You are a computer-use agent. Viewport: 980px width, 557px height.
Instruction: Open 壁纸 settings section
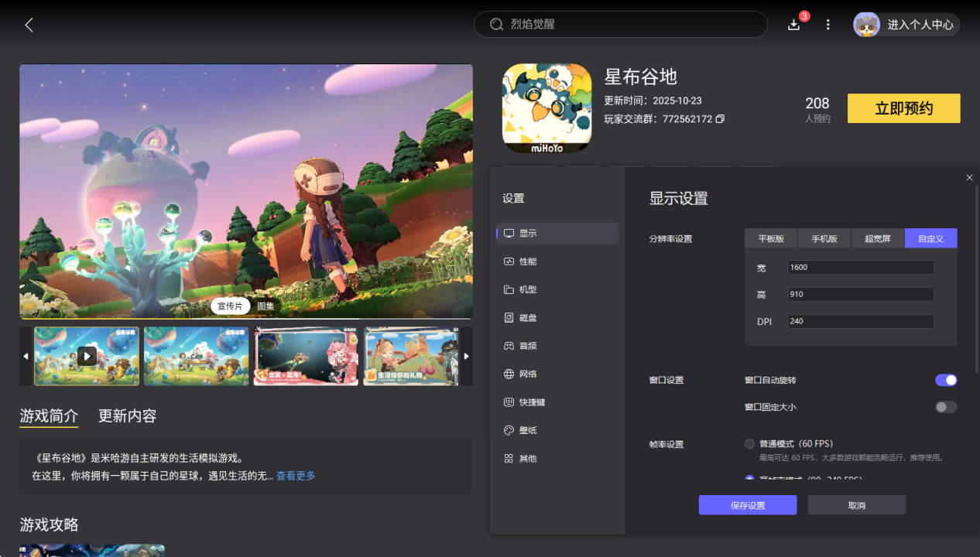pos(557,430)
